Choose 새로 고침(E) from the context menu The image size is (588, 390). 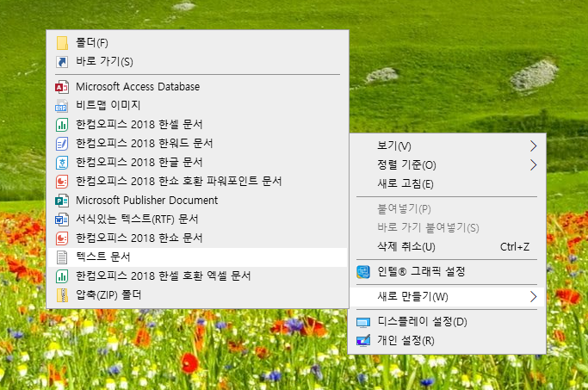pyautogui.click(x=446, y=183)
